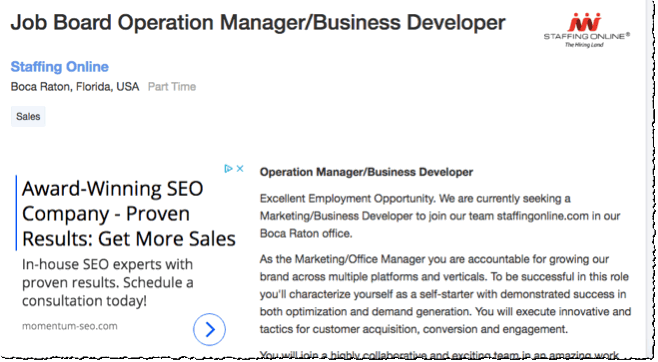Viewport: 658px width, 362px height.
Task: Click the circular blue arrow in the ad
Action: point(209,329)
